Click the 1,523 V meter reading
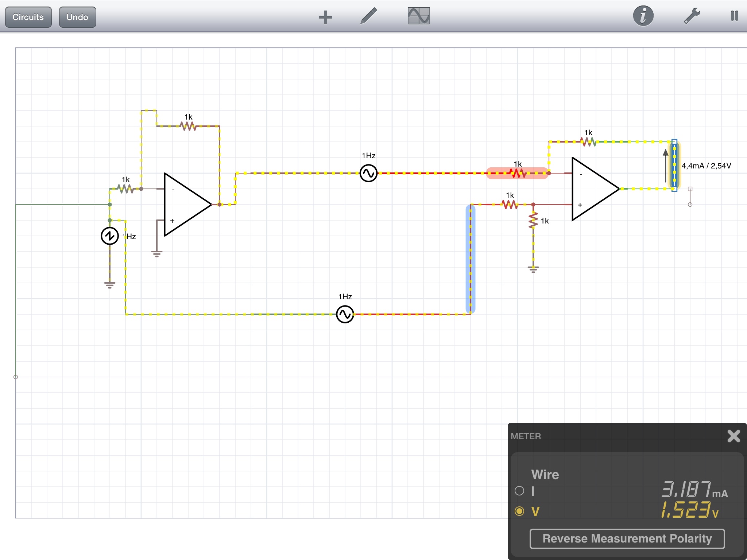This screenshot has width=747, height=560. click(689, 510)
